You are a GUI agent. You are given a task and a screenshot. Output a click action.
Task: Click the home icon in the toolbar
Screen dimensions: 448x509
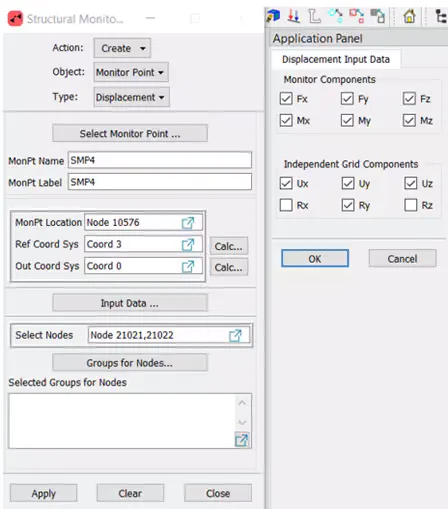(x=409, y=16)
